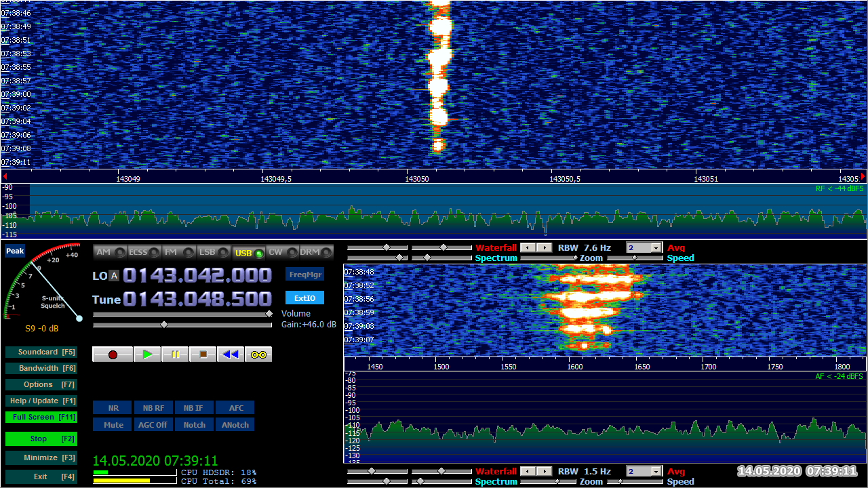This screenshot has width=868, height=488.
Task: Decrease RF RBW with left arrow
Action: tap(528, 247)
